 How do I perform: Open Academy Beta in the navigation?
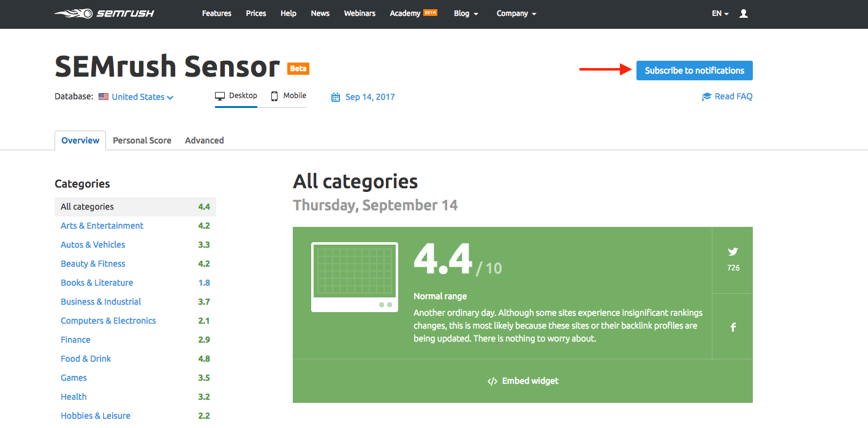click(x=413, y=13)
